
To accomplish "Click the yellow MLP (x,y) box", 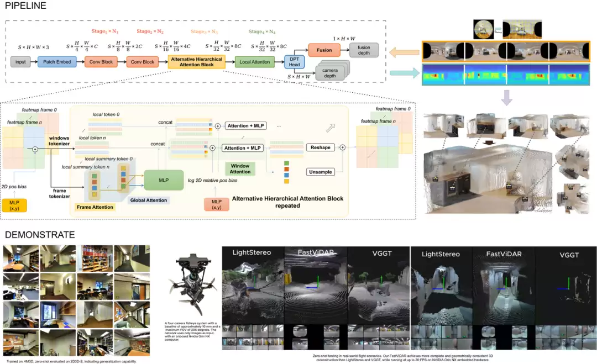I will click(x=14, y=205).
